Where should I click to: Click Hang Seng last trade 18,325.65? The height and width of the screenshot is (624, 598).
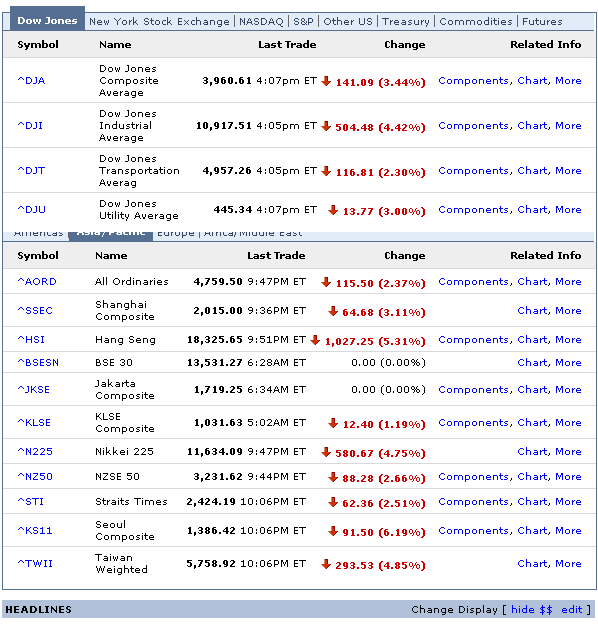pyautogui.click(x=215, y=340)
